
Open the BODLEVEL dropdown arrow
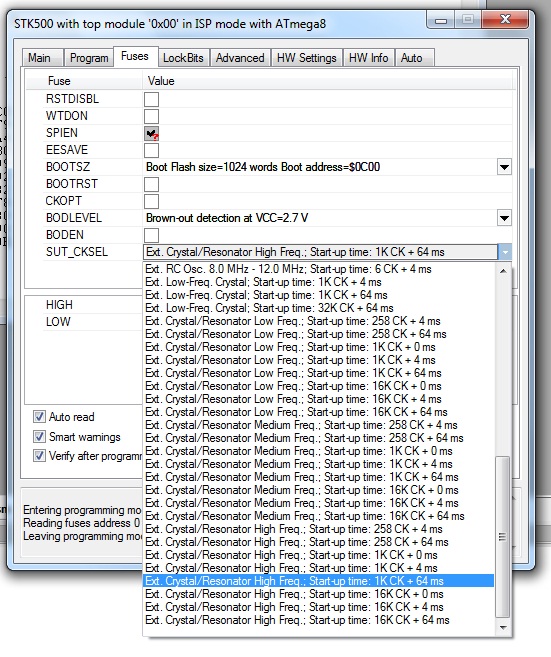pyautogui.click(x=504, y=218)
